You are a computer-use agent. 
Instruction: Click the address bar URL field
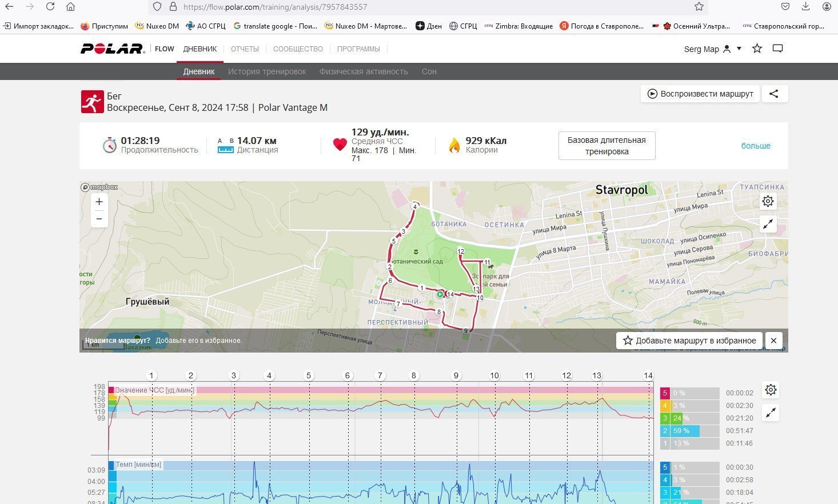[x=428, y=7]
